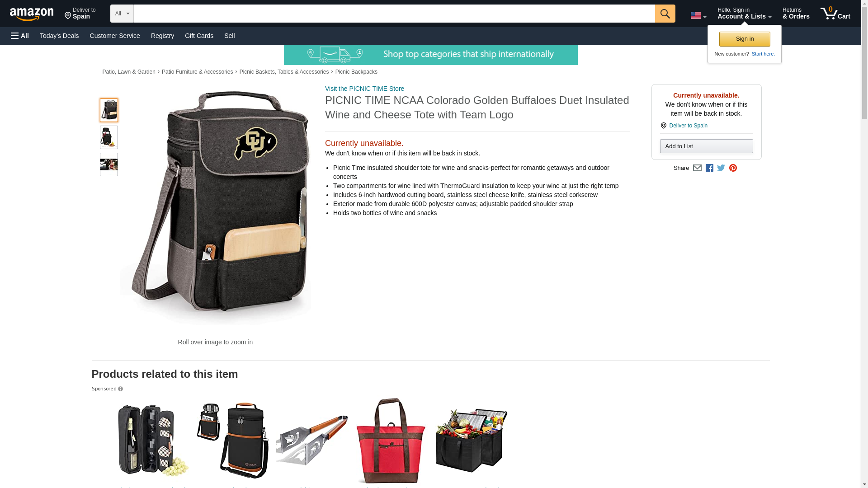The image size is (868, 488).
Task: Click the search input field
Action: [x=394, y=14]
